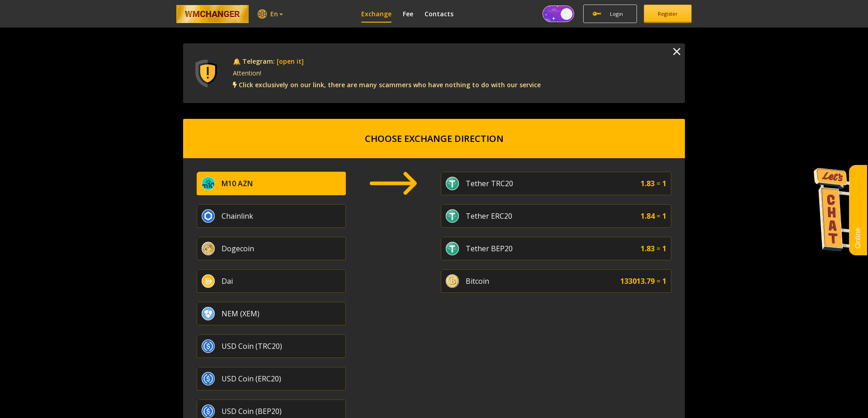
Task: Go to the Contacts page
Action: (439, 14)
